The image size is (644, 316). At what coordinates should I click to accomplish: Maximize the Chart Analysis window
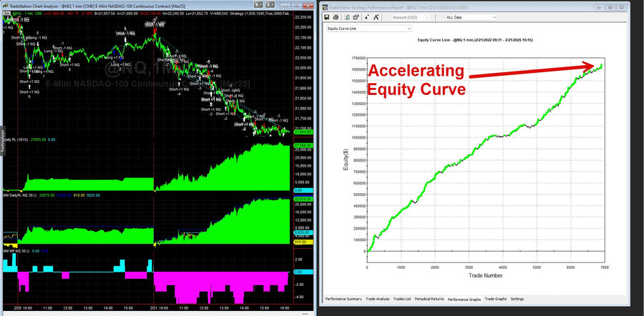coord(296,7)
